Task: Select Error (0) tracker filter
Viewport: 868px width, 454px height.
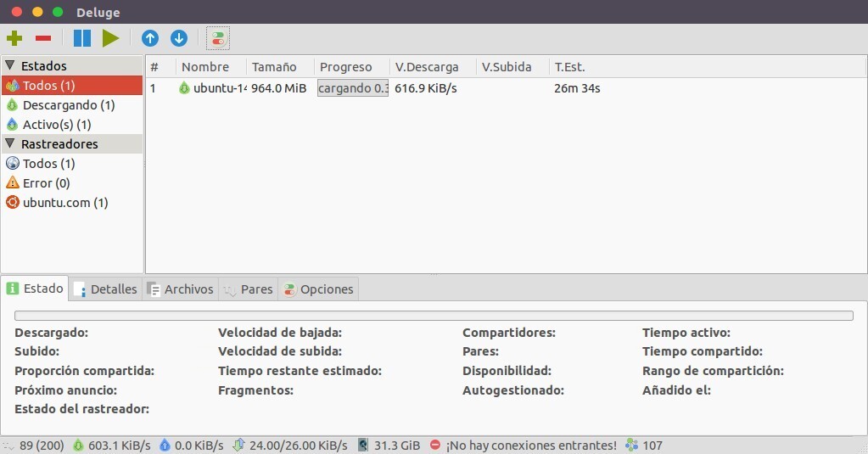Action: click(46, 183)
